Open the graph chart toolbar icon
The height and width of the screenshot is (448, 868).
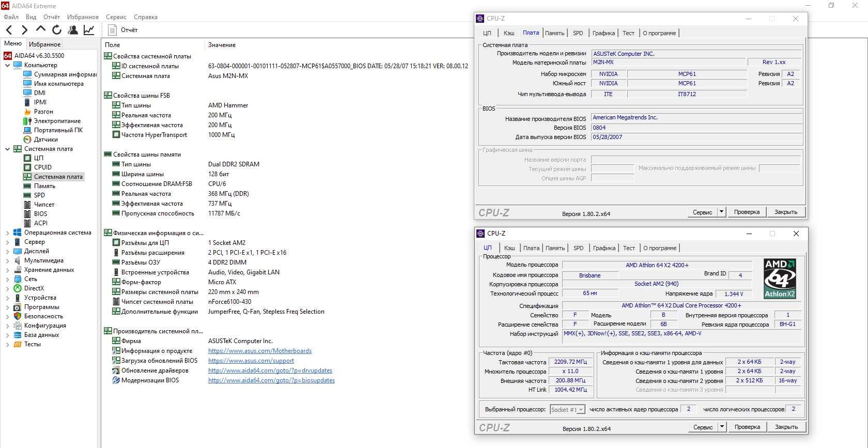[x=89, y=30]
